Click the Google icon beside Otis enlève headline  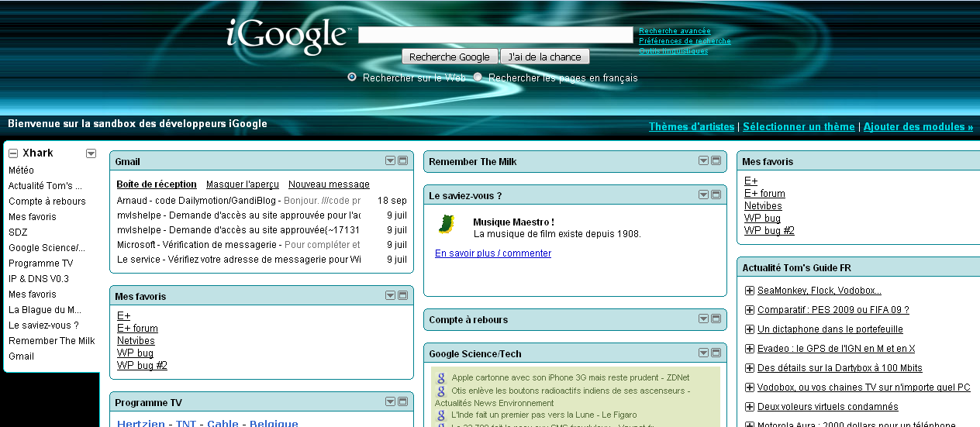click(x=440, y=391)
